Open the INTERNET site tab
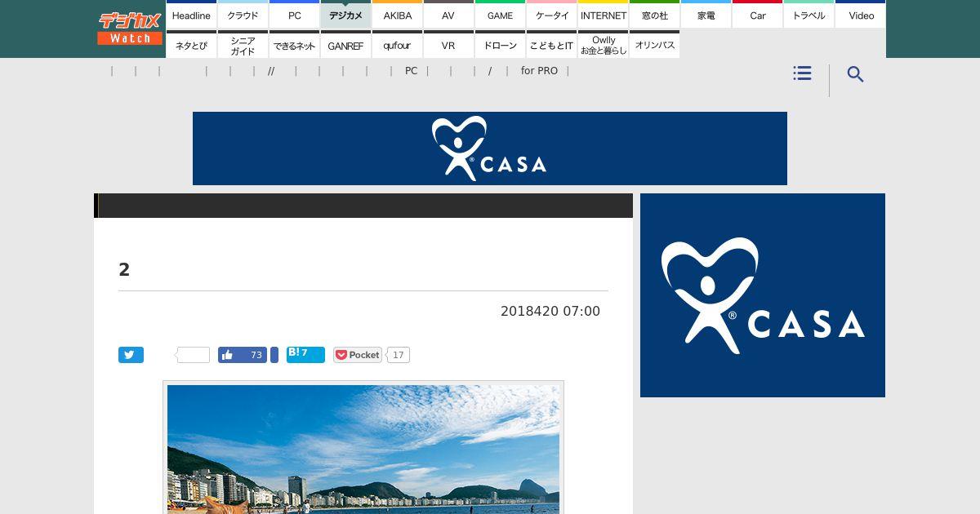The image size is (980, 514). click(603, 15)
